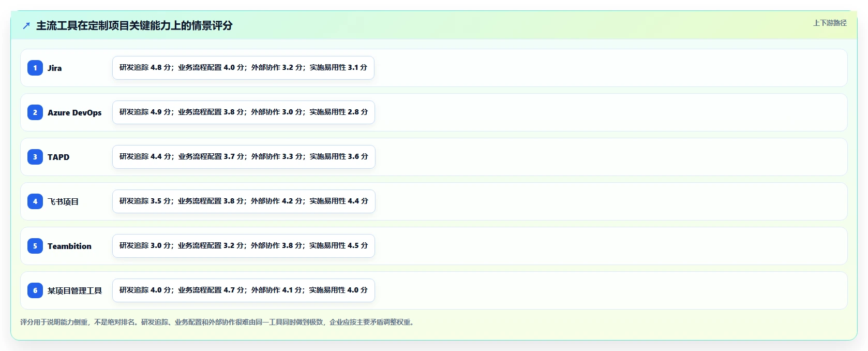Click the number 6 badge for 某项目管理工具

35,290
